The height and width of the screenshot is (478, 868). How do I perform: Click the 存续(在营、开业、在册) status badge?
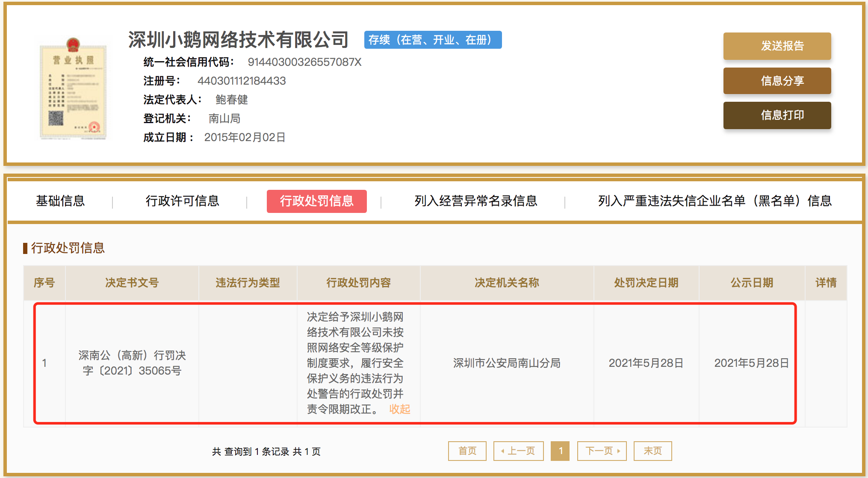(x=433, y=40)
